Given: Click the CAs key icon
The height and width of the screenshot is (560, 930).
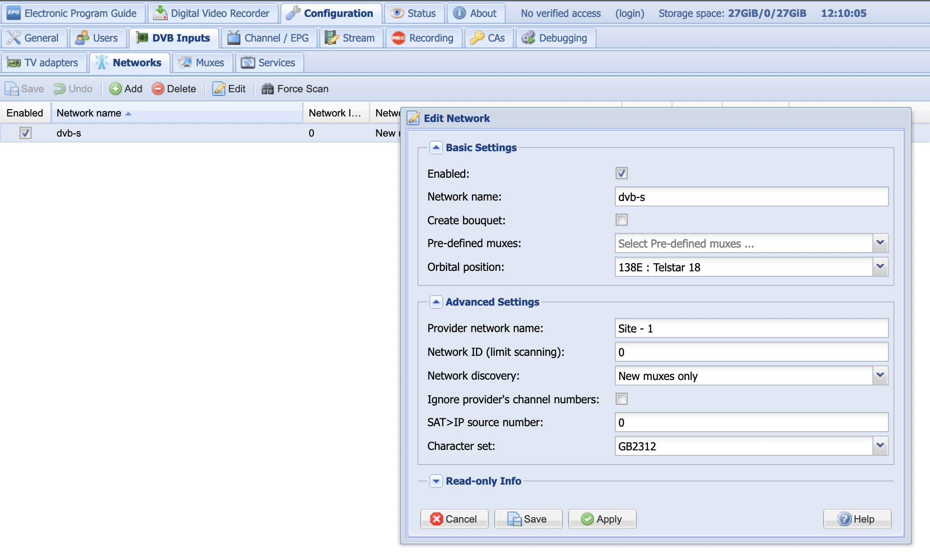Looking at the screenshot, I should tap(477, 38).
